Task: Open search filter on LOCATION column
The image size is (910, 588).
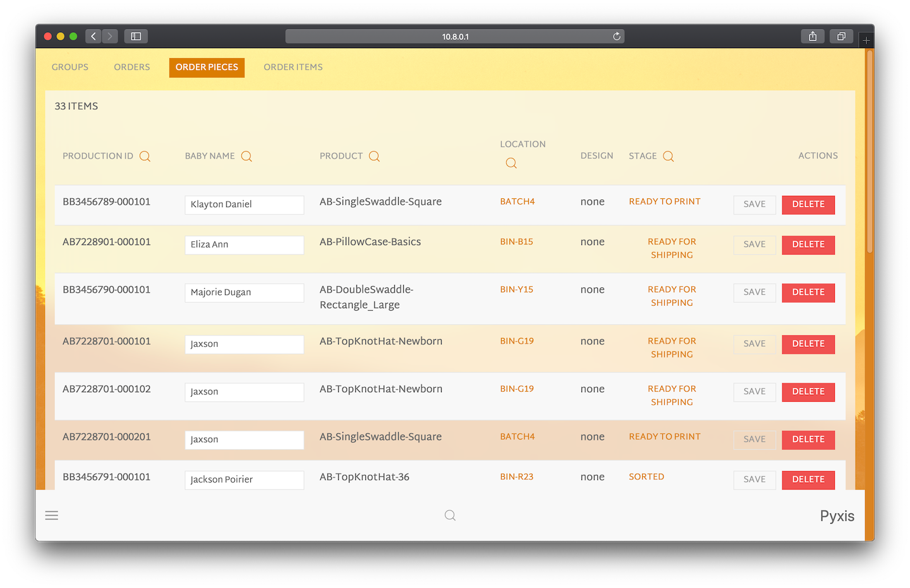Action: [511, 162]
